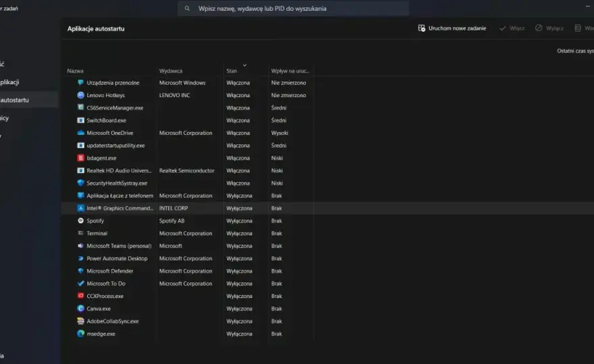Image resolution: width=594 pixels, height=364 pixels.
Task: Click the CCXProcess.exe icon
Action: click(81, 296)
